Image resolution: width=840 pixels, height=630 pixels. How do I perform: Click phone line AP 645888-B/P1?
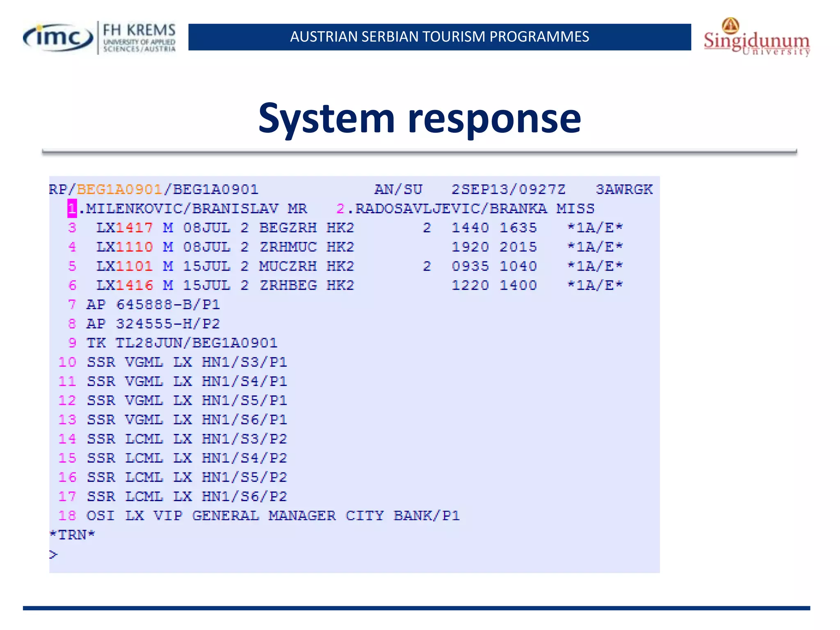tap(144, 305)
